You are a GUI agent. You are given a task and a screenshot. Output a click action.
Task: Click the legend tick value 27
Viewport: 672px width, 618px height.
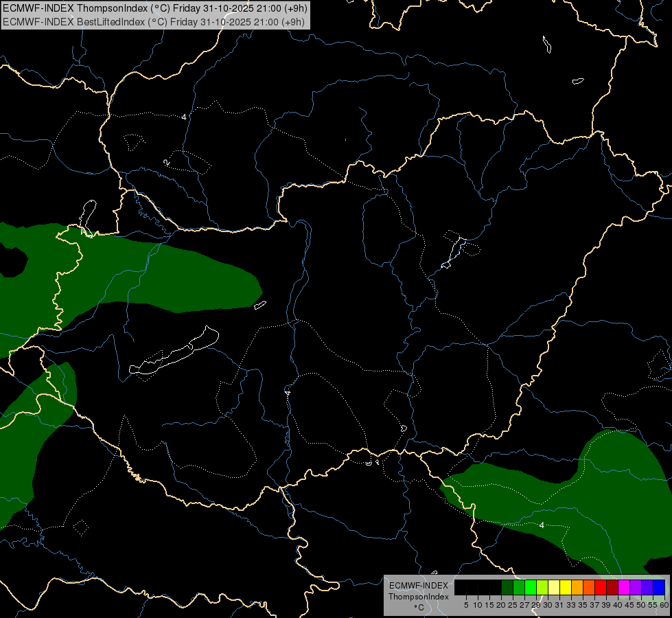coord(524,605)
